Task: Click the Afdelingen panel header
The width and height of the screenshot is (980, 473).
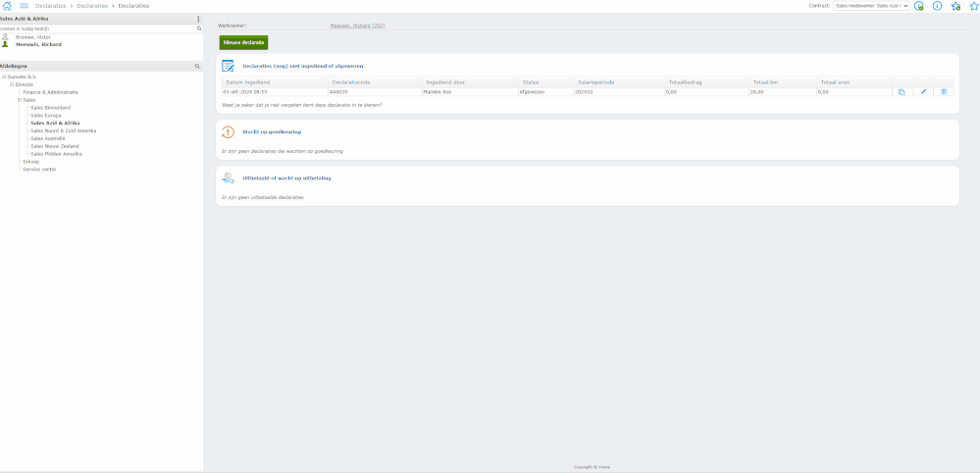Action: (101, 66)
